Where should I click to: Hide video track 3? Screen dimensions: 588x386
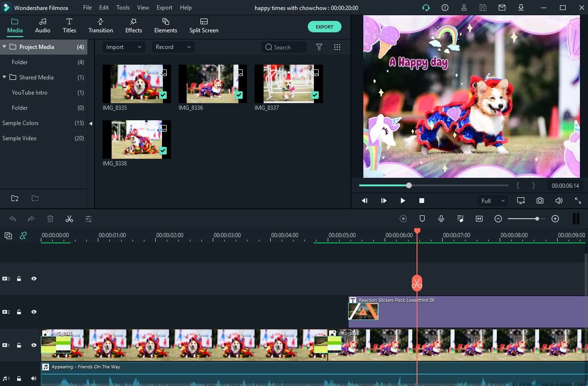coord(34,279)
